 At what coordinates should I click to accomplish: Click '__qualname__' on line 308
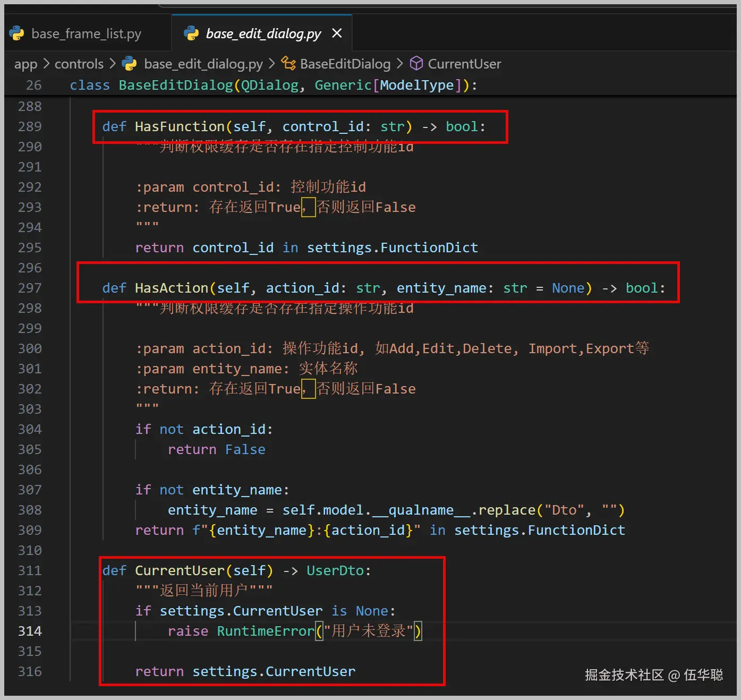pyautogui.click(x=421, y=510)
